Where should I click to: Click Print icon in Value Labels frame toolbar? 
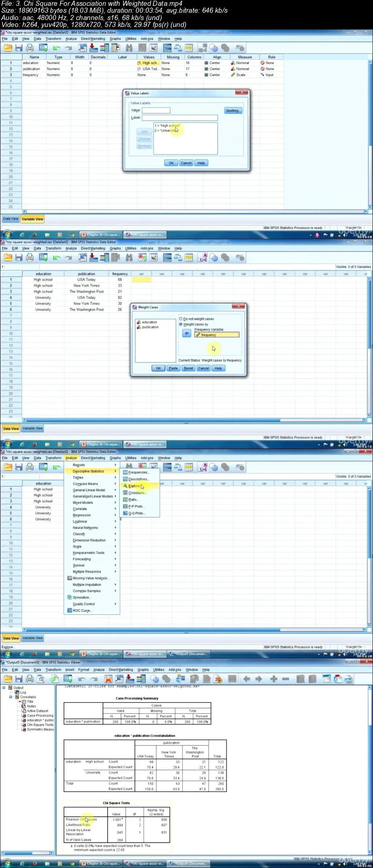coord(30,48)
